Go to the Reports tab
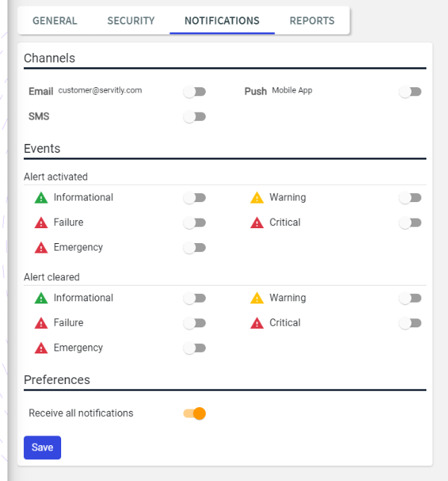This screenshot has width=448, height=481. click(312, 21)
